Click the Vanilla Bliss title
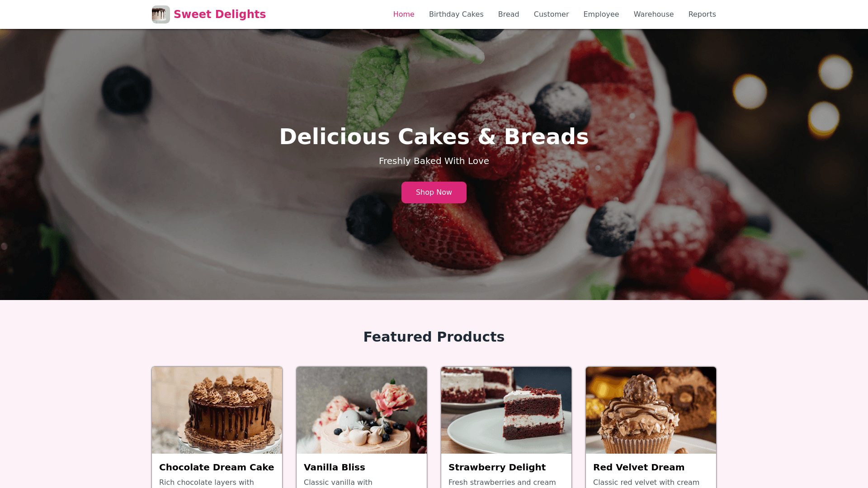This screenshot has width=868, height=488. pos(335,467)
